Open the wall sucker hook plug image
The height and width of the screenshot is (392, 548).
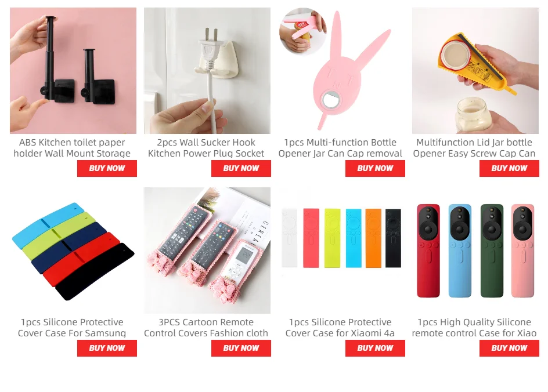click(x=207, y=71)
